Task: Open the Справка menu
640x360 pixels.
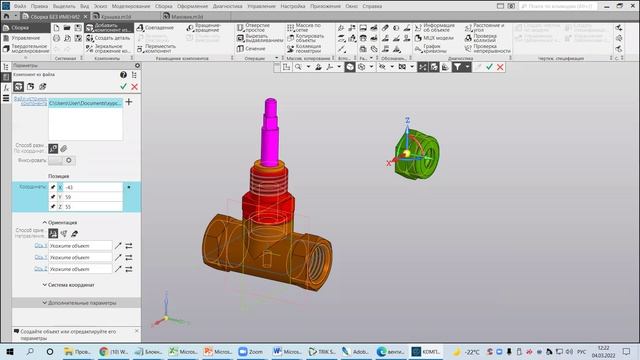Action: click(372, 6)
